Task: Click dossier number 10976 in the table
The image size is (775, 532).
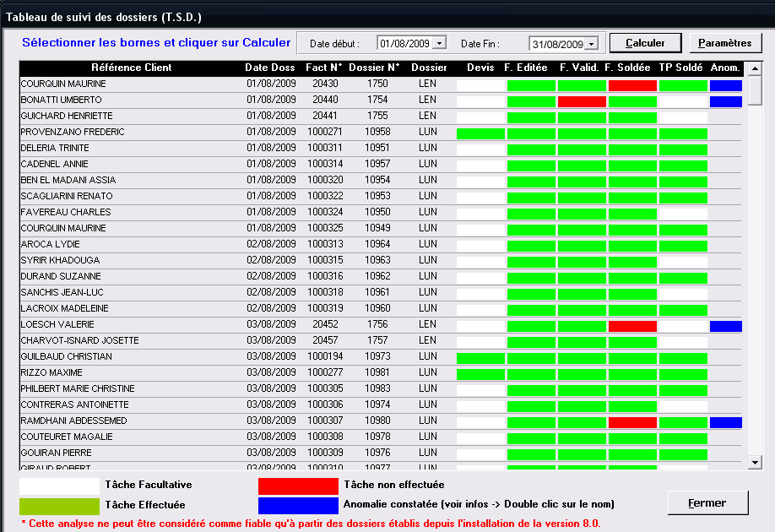Action: tap(377, 453)
